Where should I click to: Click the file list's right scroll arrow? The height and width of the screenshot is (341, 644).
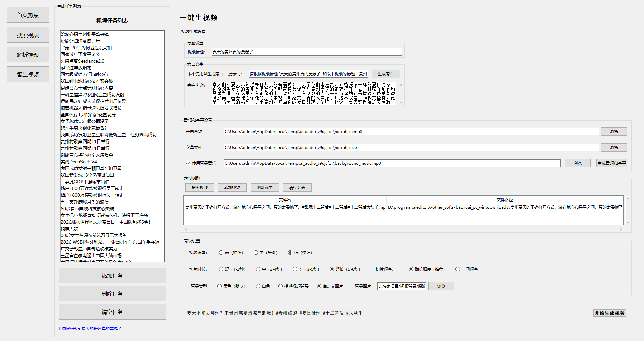pos(621,229)
